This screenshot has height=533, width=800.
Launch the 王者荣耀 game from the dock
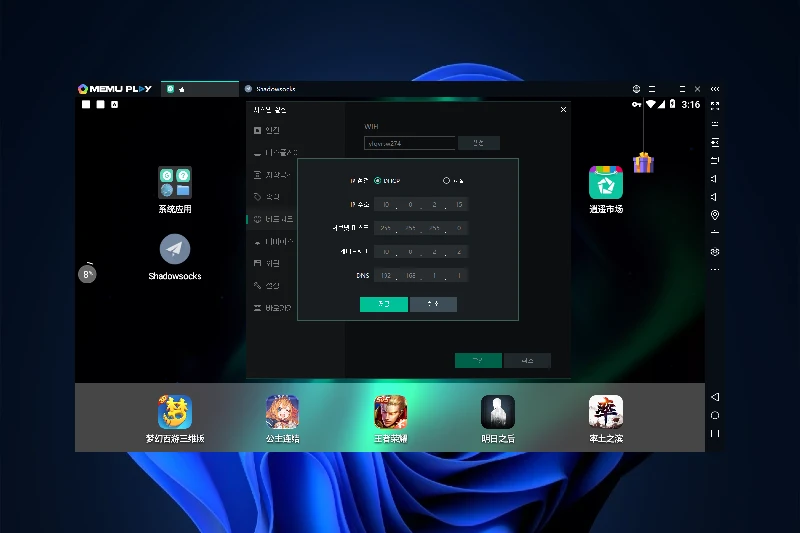[391, 412]
